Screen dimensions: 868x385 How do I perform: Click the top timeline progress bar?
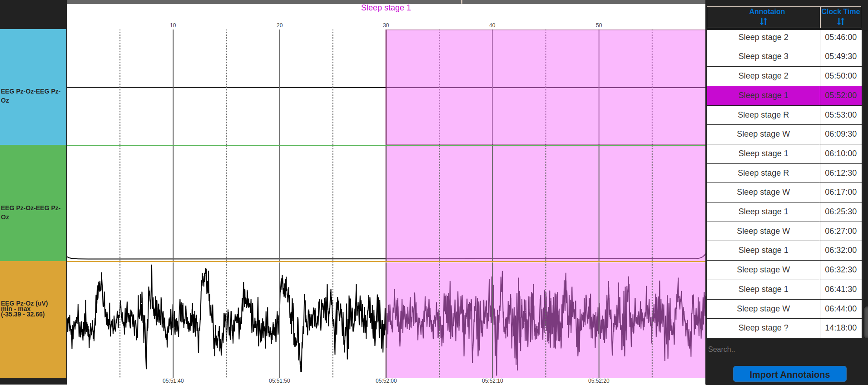[x=386, y=2]
